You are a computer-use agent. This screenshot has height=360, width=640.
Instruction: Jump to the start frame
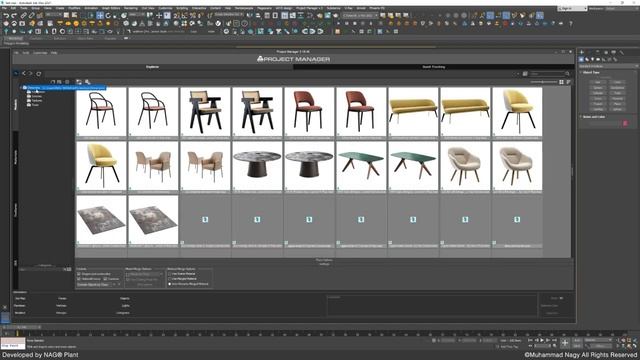(530, 340)
